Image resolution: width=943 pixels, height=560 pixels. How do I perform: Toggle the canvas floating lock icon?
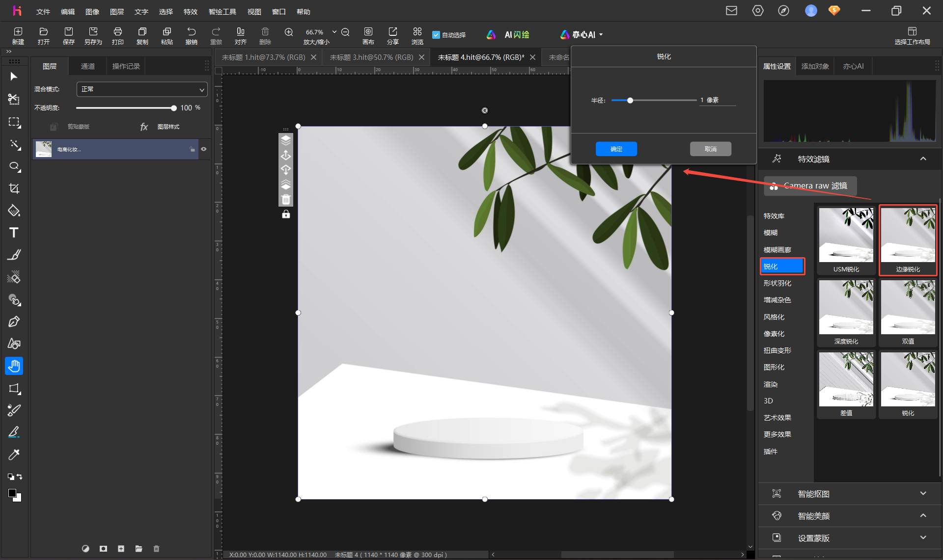[286, 214]
